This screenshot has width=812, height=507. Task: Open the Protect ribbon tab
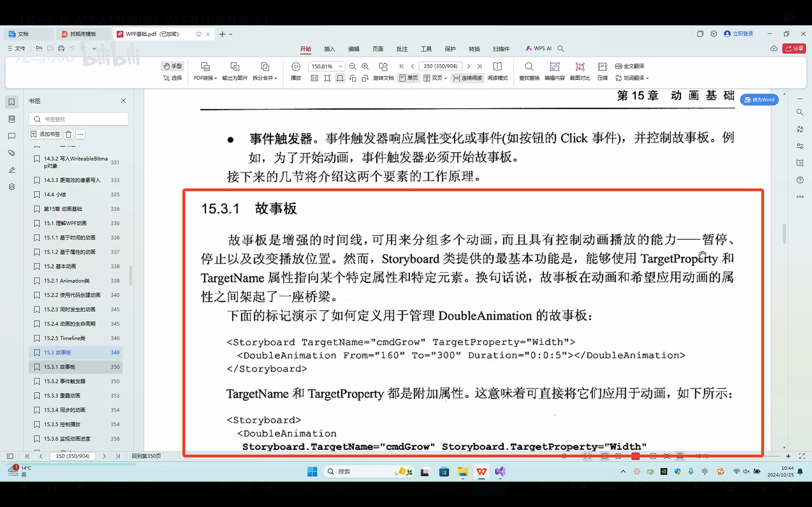(x=450, y=49)
